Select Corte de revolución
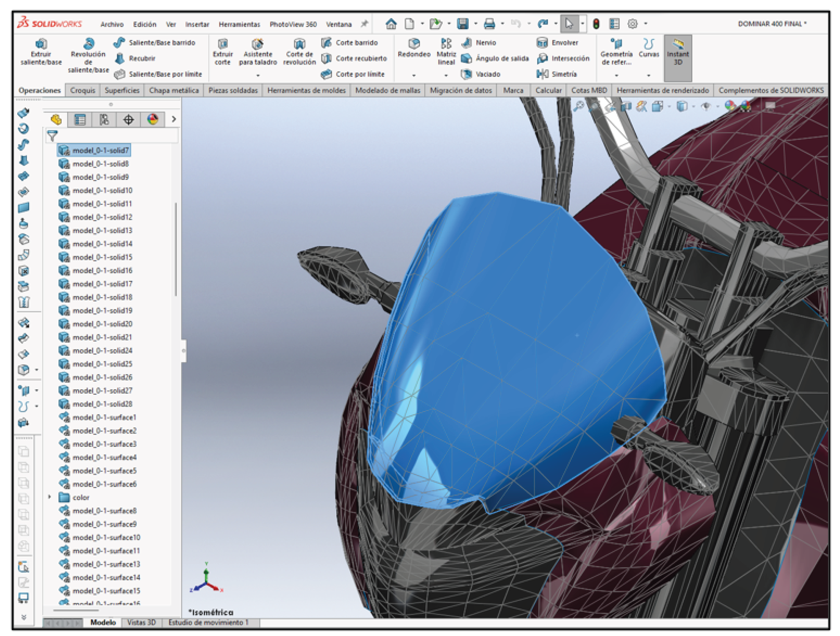 click(x=299, y=52)
